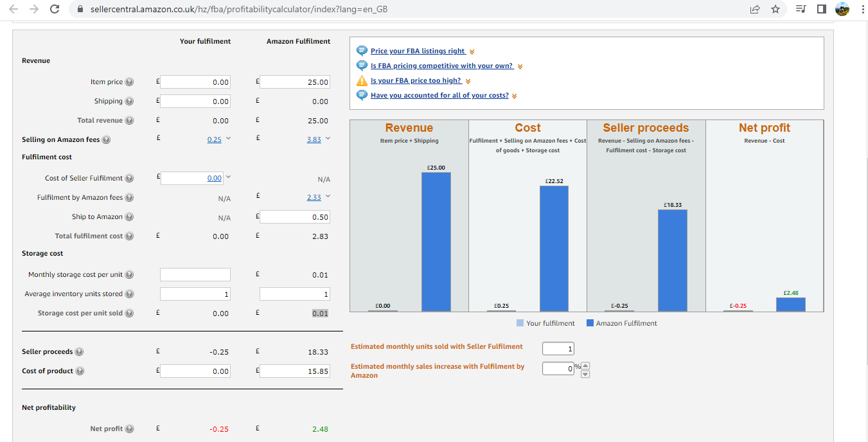Click the Ship to Amazon field showing 0.50

click(295, 217)
